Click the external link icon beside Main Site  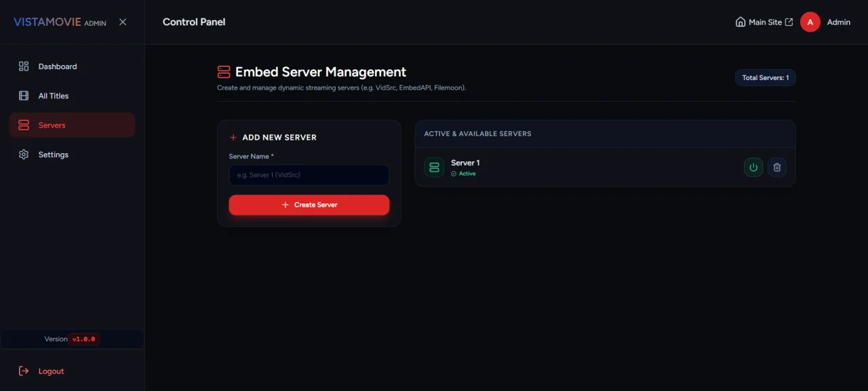(789, 22)
